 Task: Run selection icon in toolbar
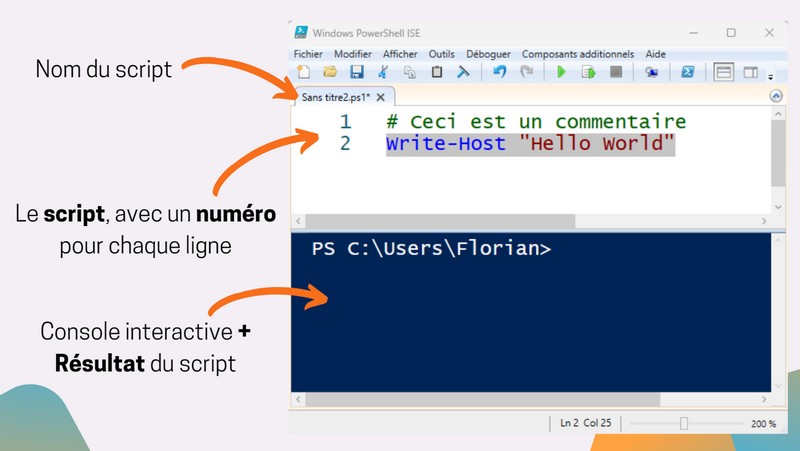[588, 72]
